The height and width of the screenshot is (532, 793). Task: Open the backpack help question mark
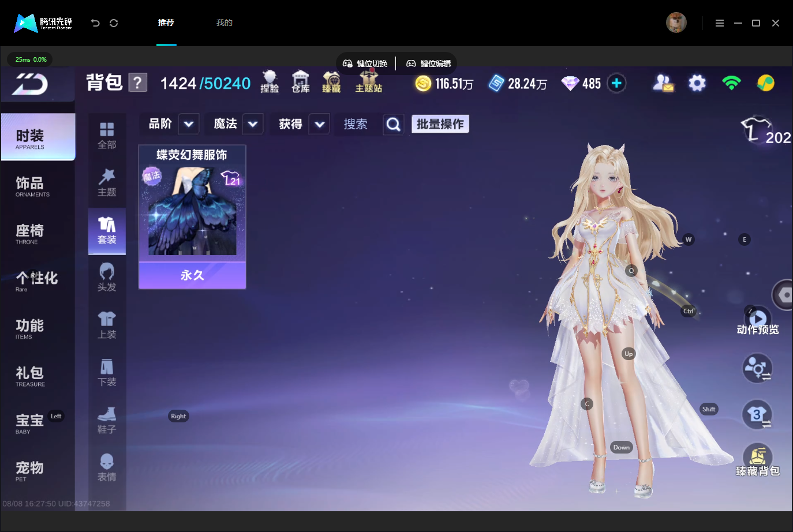(x=137, y=83)
